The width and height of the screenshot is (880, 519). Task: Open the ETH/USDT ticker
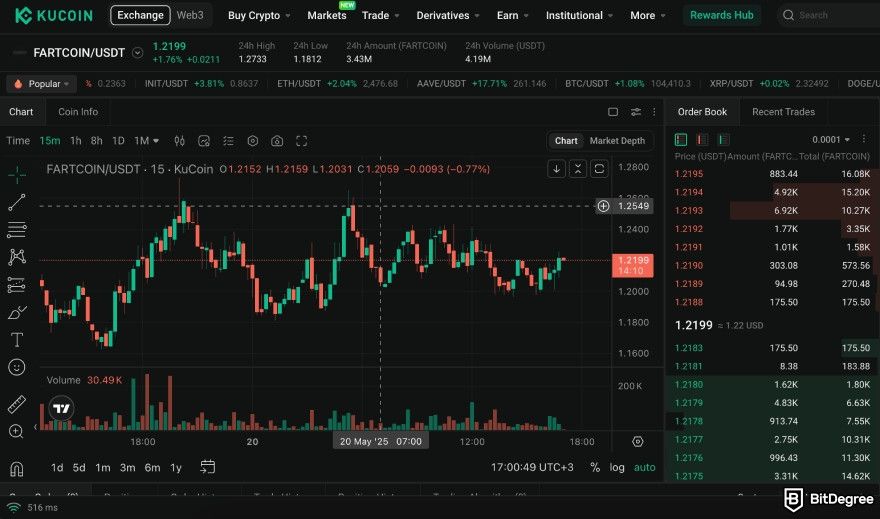click(337, 84)
